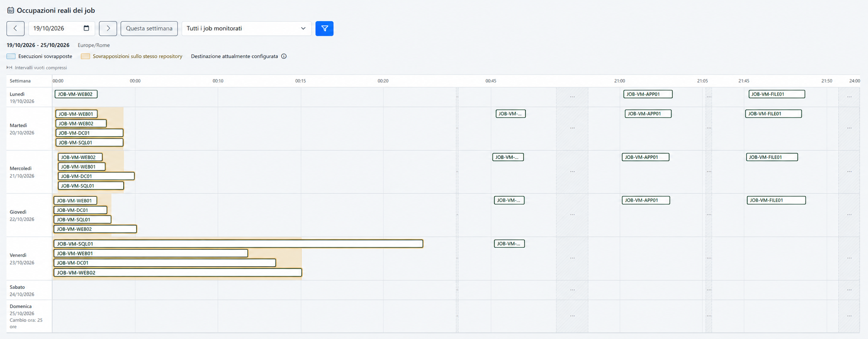Click the compressed intervals icon near Intervalli vuoti compressi
868x339 pixels.
point(9,67)
